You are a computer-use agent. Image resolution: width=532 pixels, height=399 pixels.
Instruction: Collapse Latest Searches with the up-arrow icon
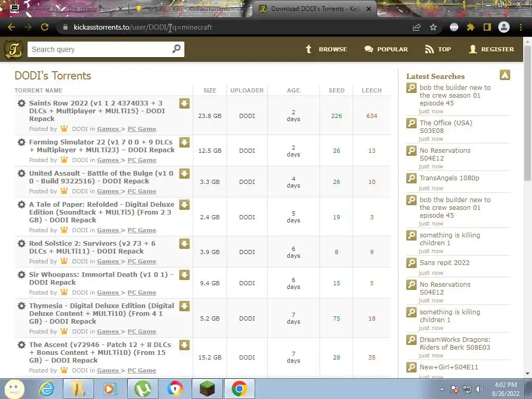tap(505, 75)
